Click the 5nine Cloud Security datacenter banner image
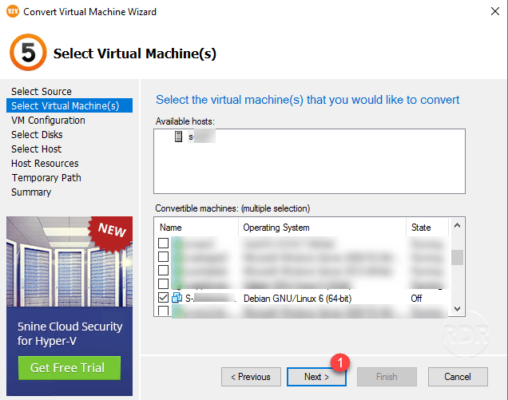508x400 pixels. click(69, 262)
